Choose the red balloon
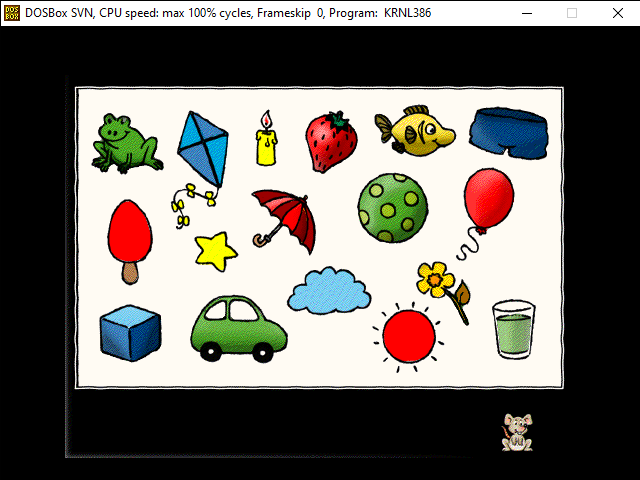The image size is (640, 480). [486, 213]
